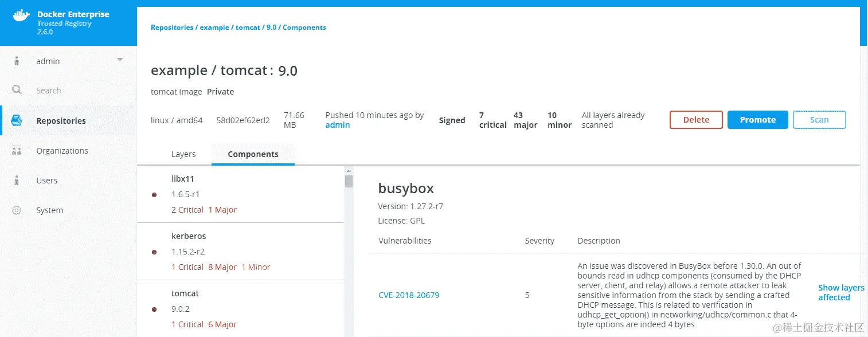This screenshot has height=337, width=868.
Task: Expand the admin account dropdown
Action: click(120, 58)
